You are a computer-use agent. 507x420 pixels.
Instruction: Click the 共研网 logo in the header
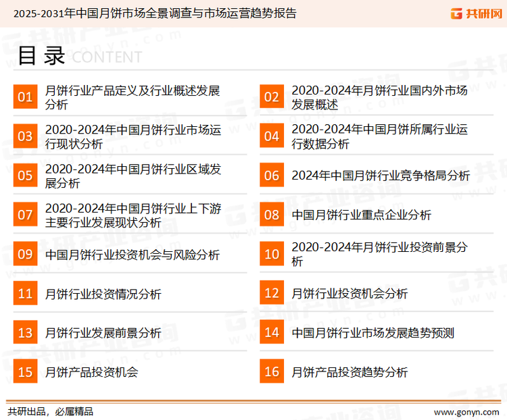[477, 14]
